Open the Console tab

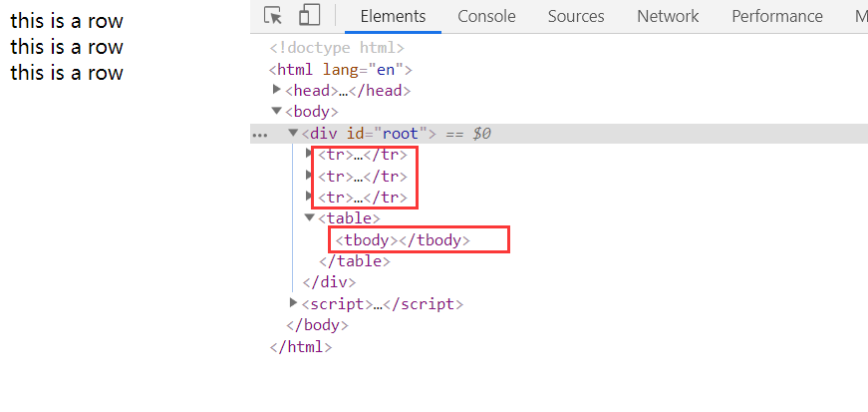pos(486,17)
